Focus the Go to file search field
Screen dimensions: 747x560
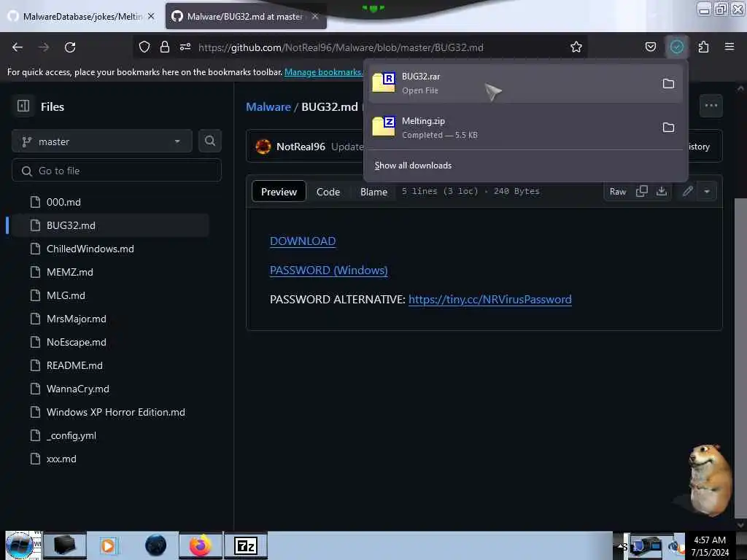point(117,171)
